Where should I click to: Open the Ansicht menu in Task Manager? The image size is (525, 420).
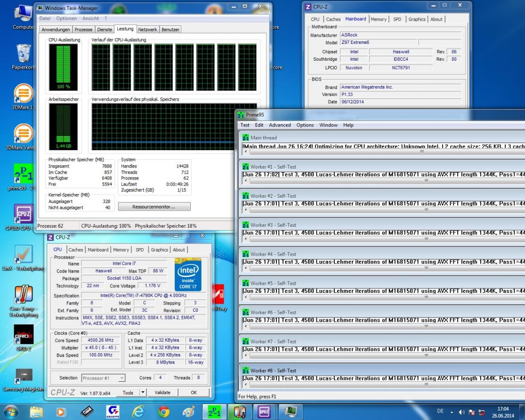tap(90, 18)
